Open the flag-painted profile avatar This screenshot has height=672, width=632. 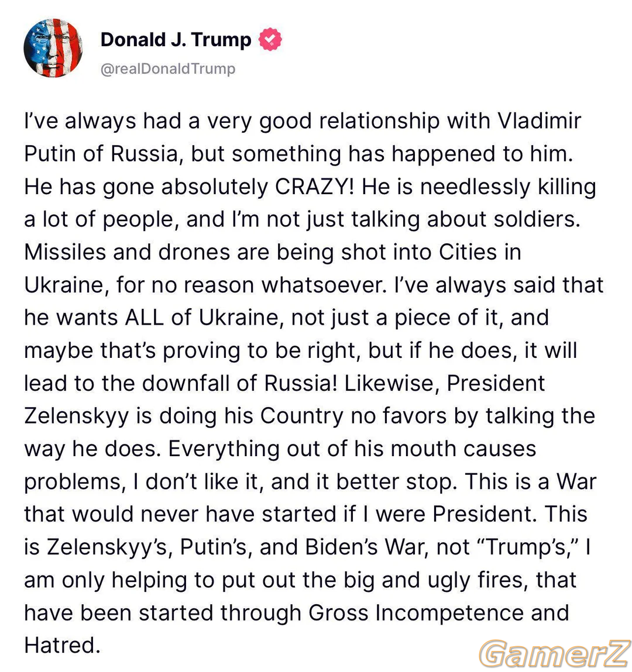[x=53, y=48]
